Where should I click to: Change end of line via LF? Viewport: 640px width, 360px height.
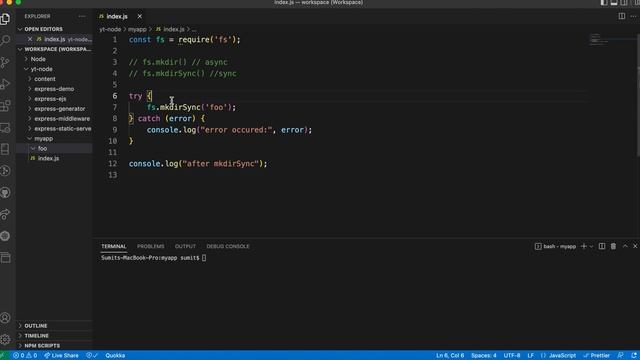[531, 356]
